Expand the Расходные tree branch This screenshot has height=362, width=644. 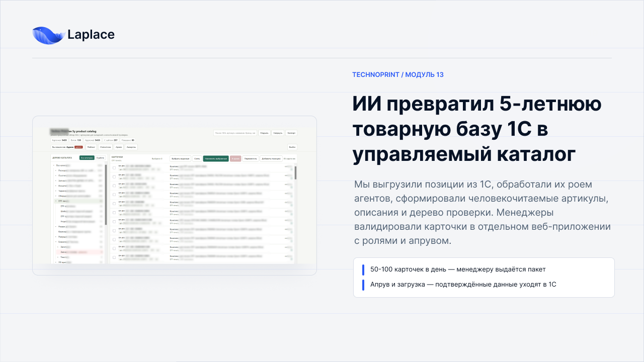tap(56, 170)
